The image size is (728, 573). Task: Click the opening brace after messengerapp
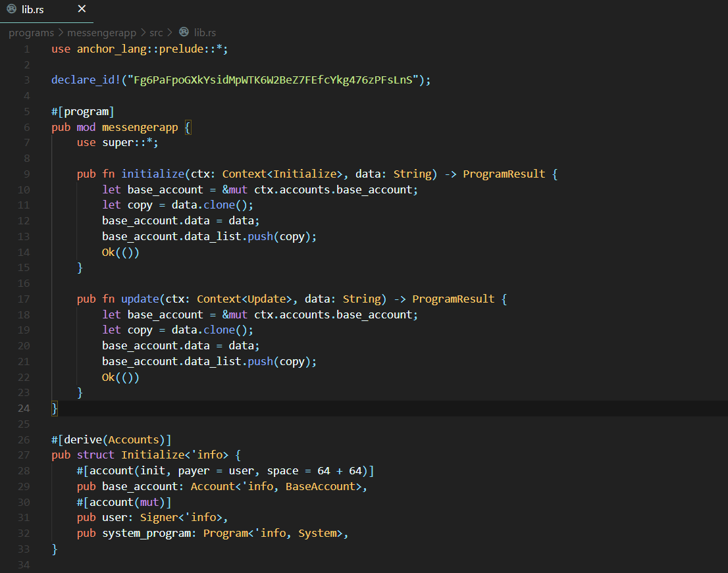click(x=188, y=128)
